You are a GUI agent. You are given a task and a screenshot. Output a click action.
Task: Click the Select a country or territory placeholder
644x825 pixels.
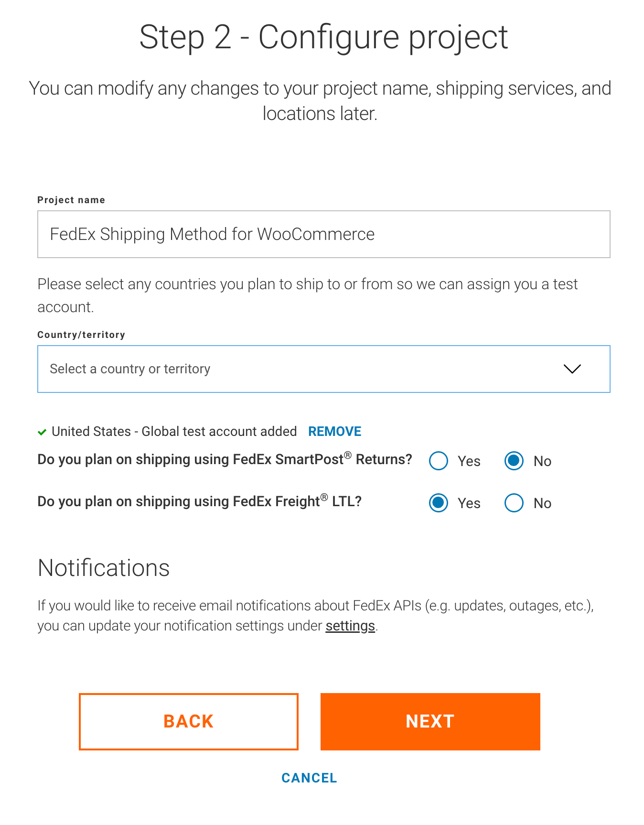[129, 369]
